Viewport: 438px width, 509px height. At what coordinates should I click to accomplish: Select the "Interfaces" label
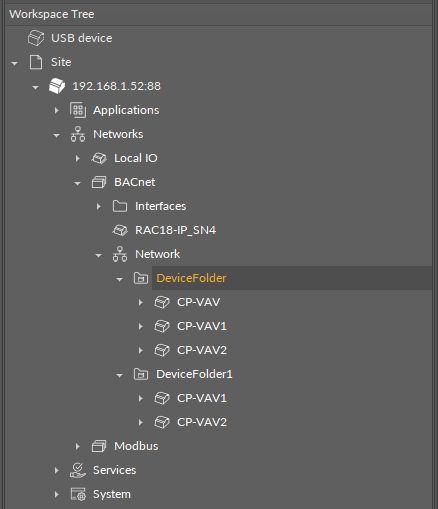[161, 206]
